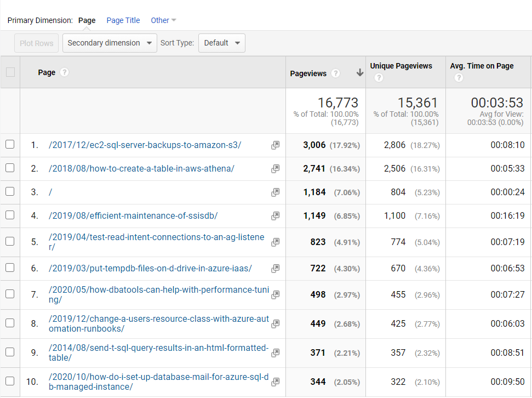Select the checkbox beside the homepage row
This screenshot has width=532, height=398.
point(9,192)
